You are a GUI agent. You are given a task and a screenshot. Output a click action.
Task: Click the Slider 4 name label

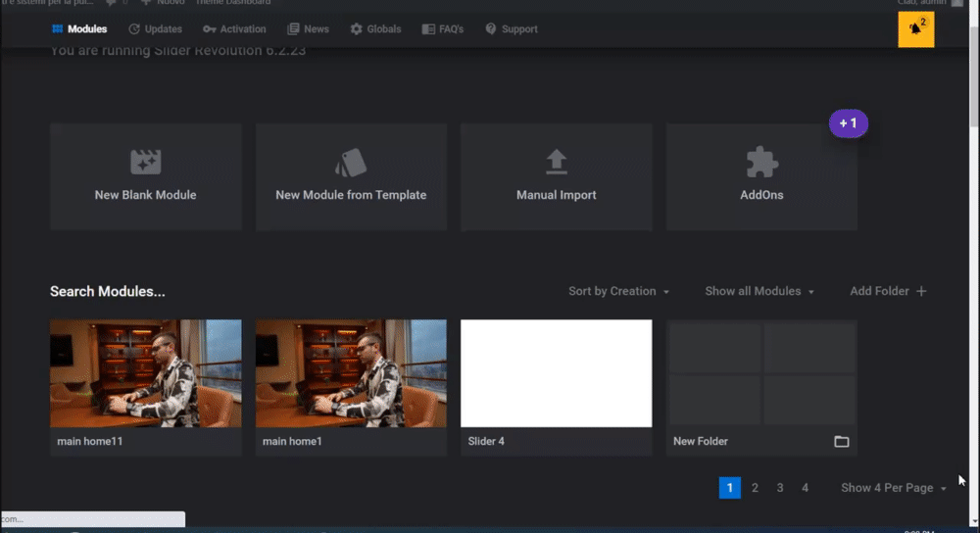pyautogui.click(x=486, y=441)
